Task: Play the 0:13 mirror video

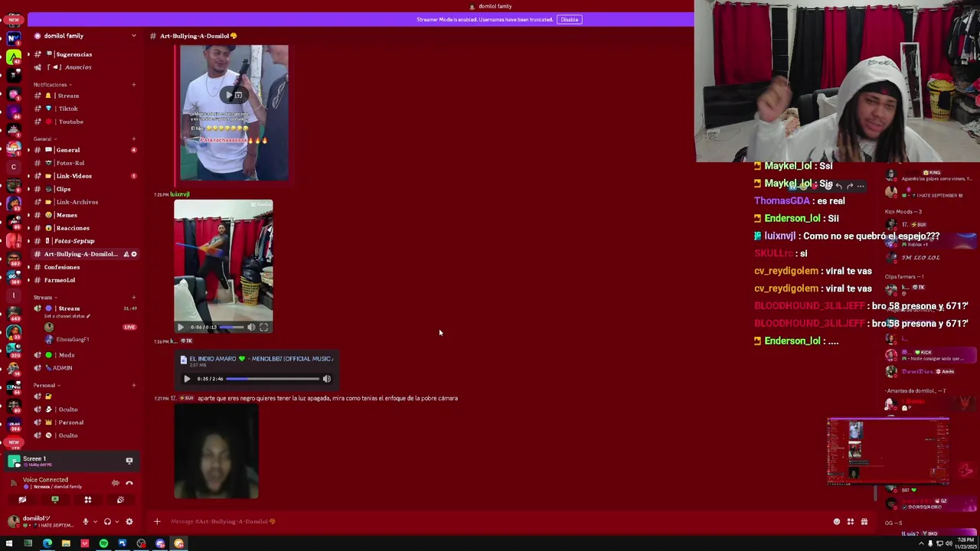Action: pos(181,328)
